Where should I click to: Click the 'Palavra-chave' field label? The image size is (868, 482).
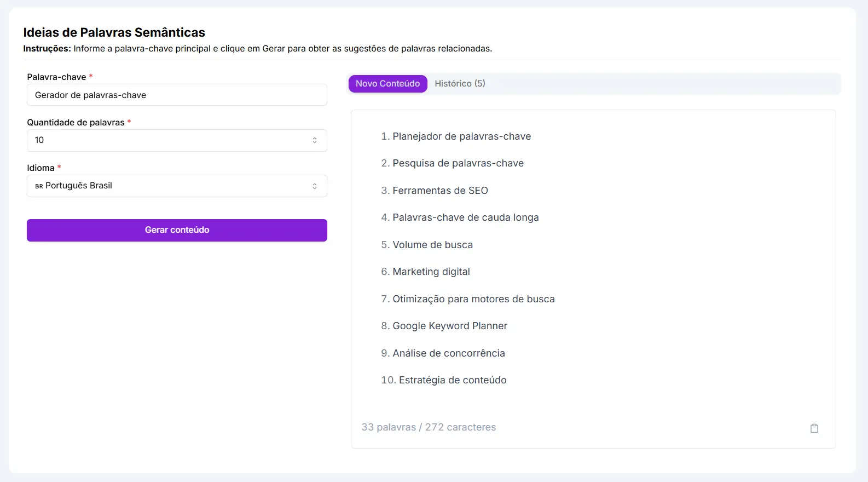tap(56, 77)
